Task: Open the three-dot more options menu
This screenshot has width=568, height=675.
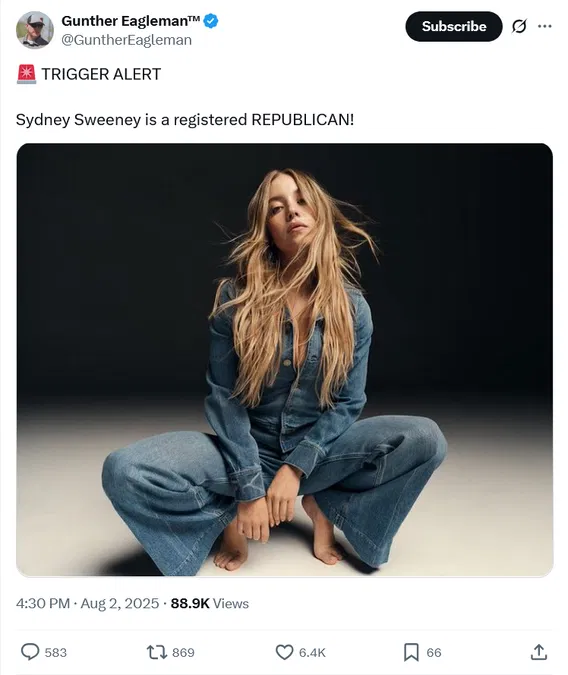Action: (544, 26)
